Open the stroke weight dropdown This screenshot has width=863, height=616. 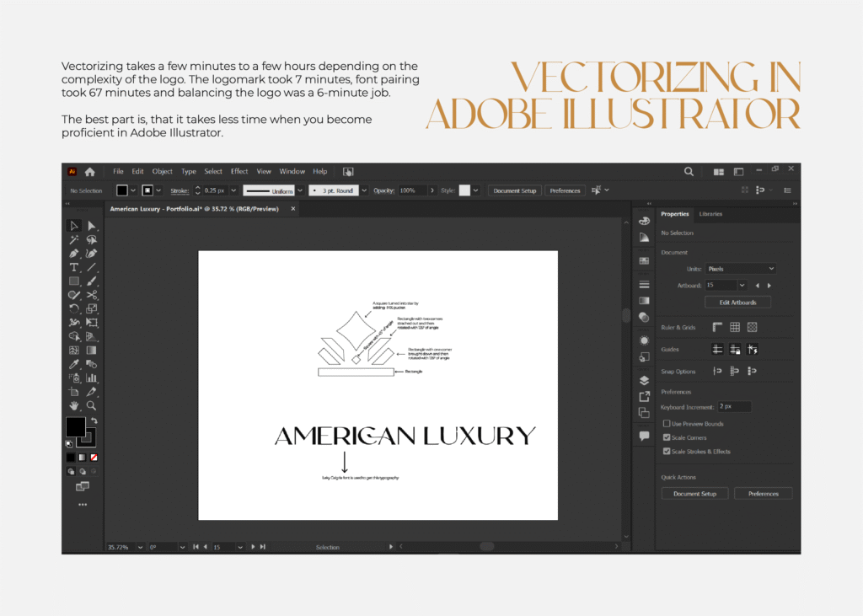233,190
